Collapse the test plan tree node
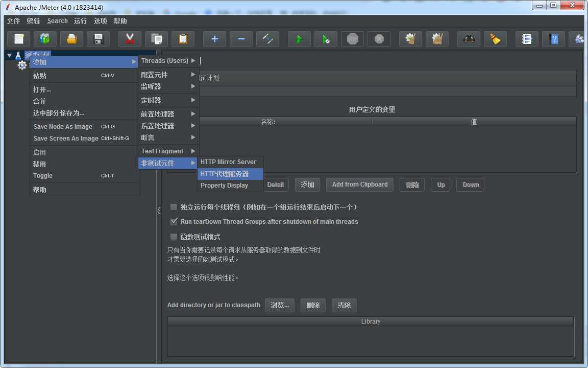This screenshot has height=368, width=588. click(x=9, y=56)
